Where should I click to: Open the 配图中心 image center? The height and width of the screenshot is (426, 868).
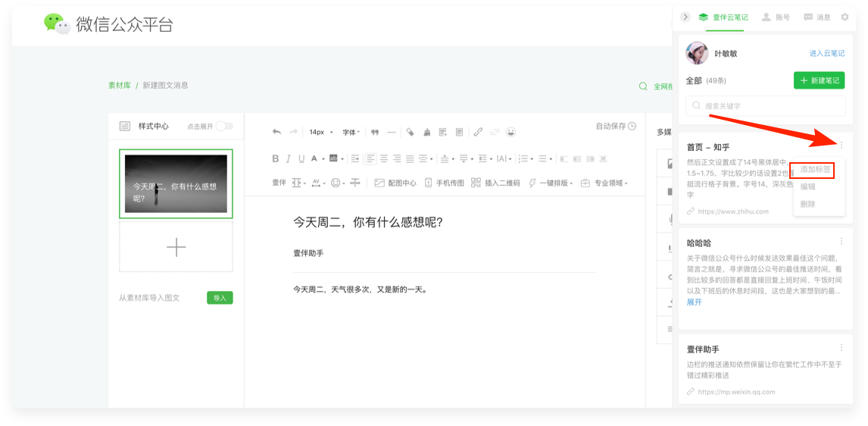click(x=395, y=183)
